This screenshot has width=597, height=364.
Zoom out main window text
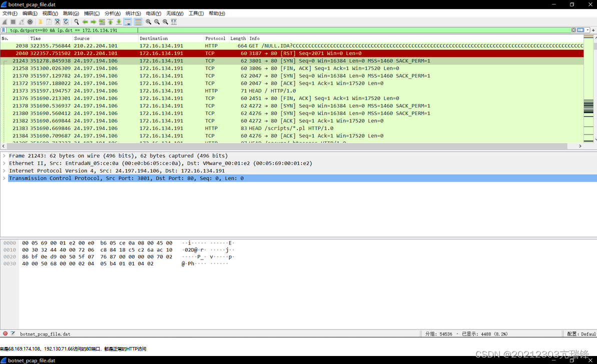point(157,22)
